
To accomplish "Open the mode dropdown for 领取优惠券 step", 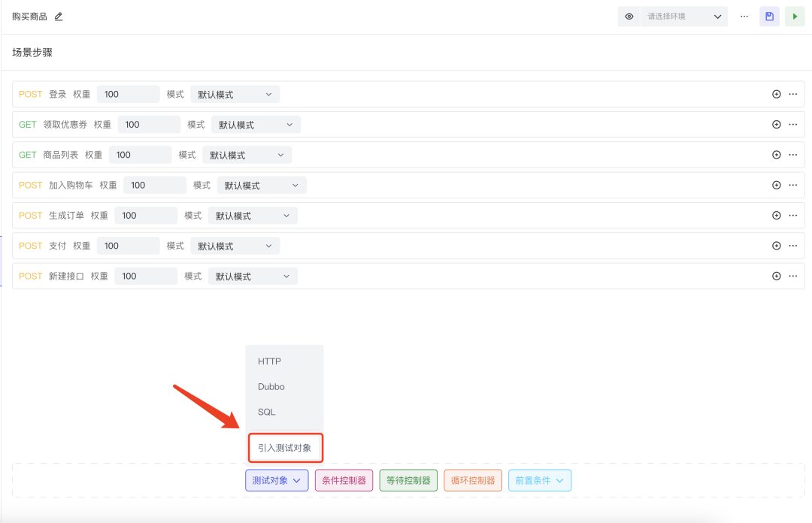I will 256,124.
